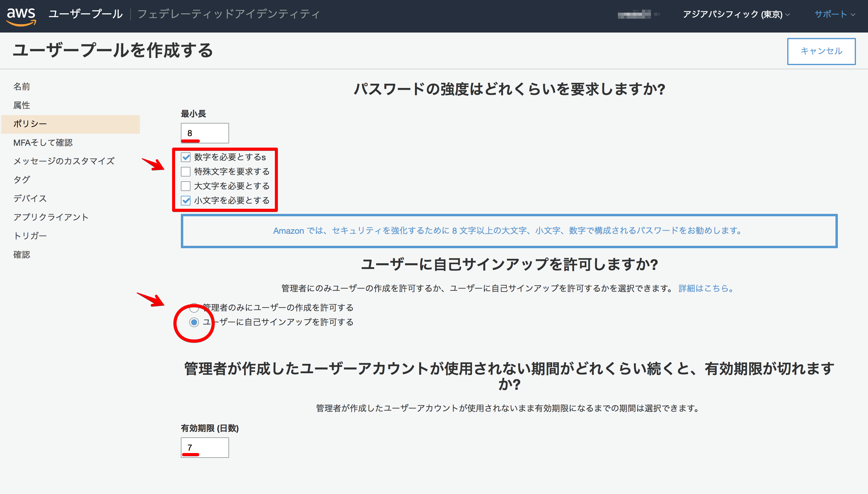Image resolution: width=868 pixels, height=494 pixels.
Task: Enable 大文字を必要とする checkbox
Action: pyautogui.click(x=186, y=186)
